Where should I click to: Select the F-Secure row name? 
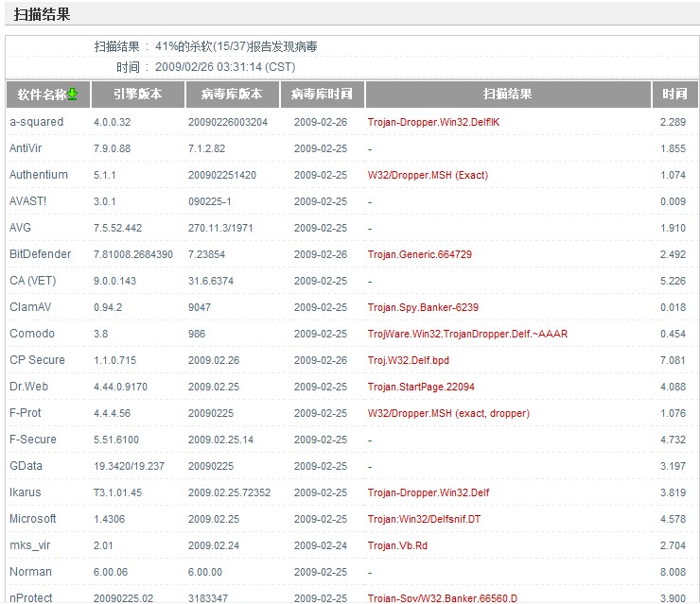pyautogui.click(x=33, y=440)
